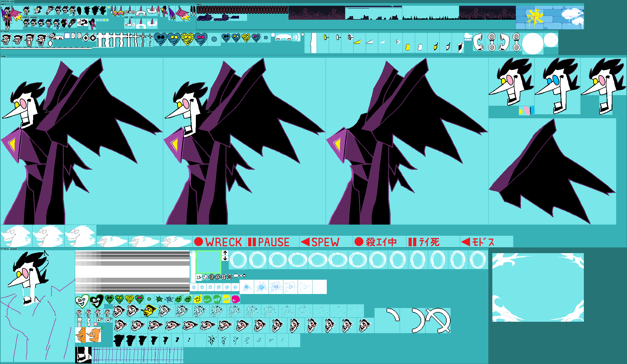Click the white car with Spamton head
Viewport: 627px width, 364px height.
point(56,37)
